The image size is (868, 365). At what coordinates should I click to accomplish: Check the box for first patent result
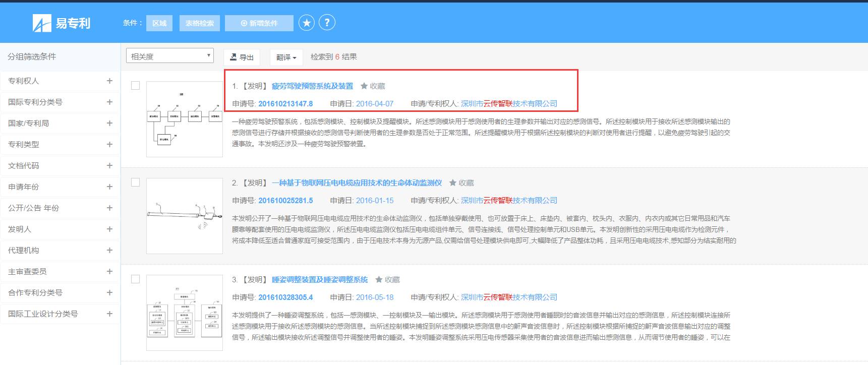(135, 86)
